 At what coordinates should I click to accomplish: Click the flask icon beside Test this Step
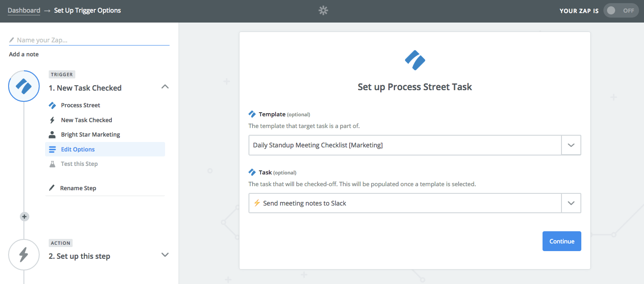[x=52, y=164]
